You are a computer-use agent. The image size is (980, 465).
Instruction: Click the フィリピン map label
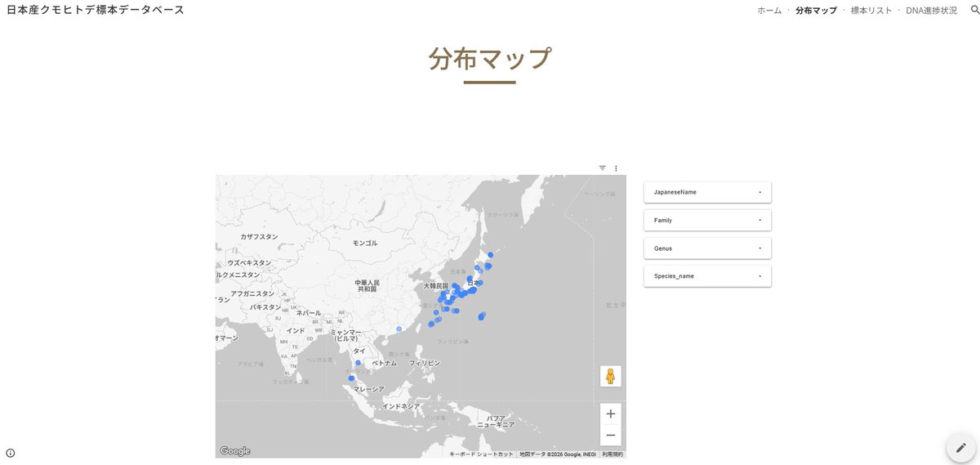425,363
